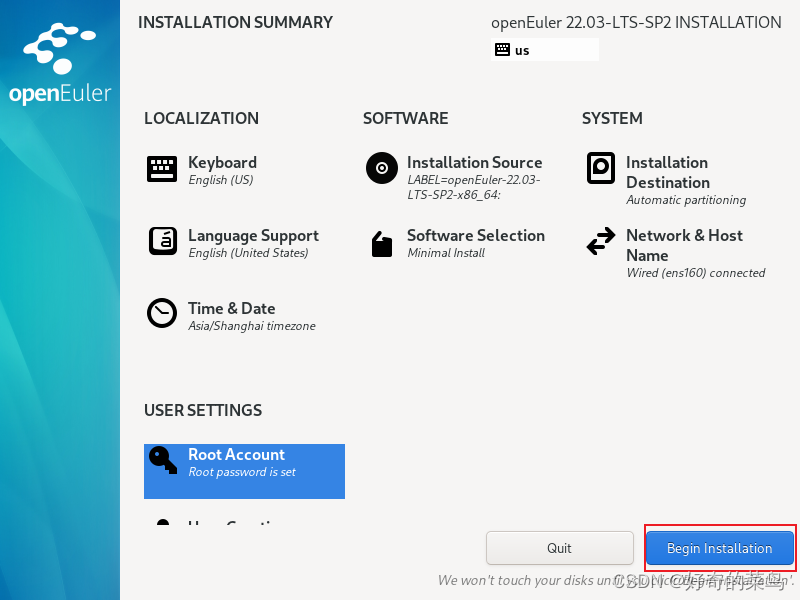This screenshot has height=600, width=800.
Task: Open the Language Support label
Action: (253, 235)
